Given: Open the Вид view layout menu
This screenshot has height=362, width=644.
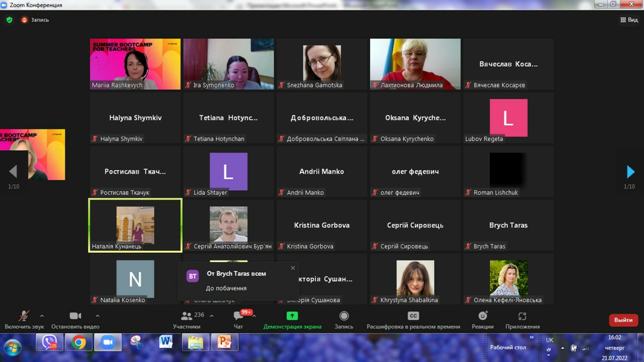Looking at the screenshot, I should [x=629, y=20].
